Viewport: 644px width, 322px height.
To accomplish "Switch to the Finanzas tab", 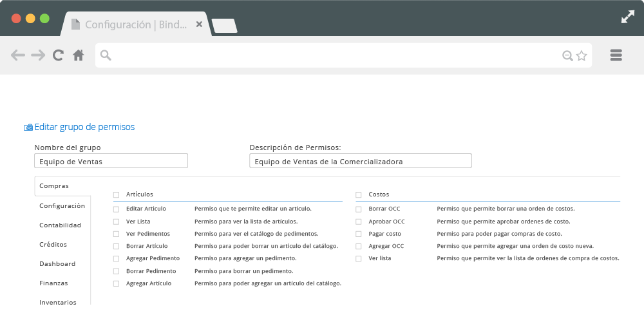I will click(53, 283).
